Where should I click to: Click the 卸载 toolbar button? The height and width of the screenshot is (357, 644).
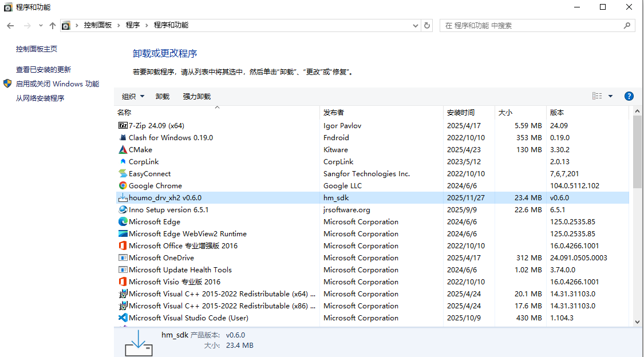(163, 97)
